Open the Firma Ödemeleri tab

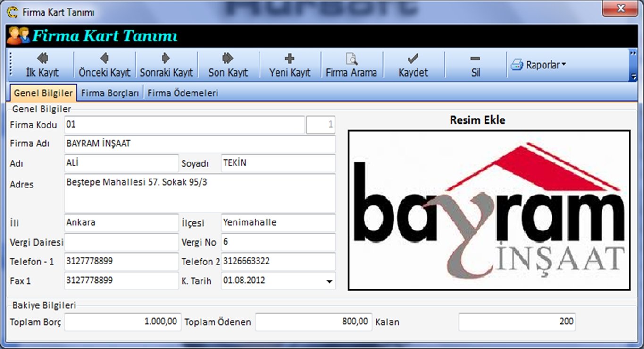(183, 93)
